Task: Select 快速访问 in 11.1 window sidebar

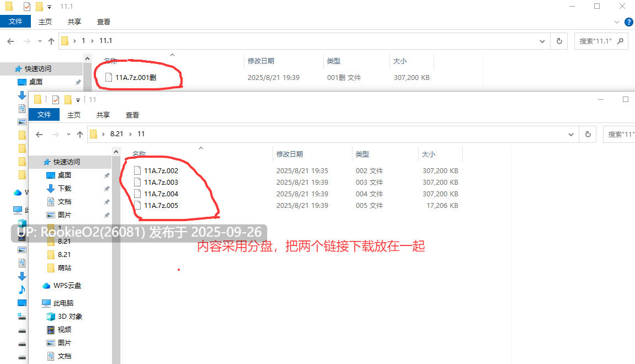Action: (x=38, y=69)
